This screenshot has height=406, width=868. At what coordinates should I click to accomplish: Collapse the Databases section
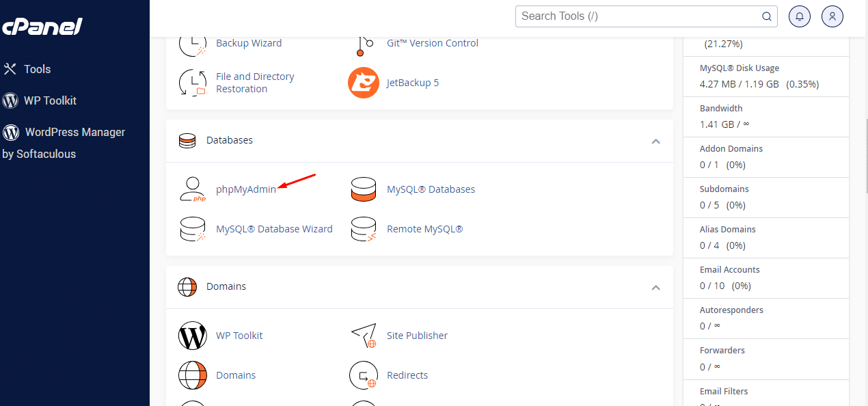[655, 141]
